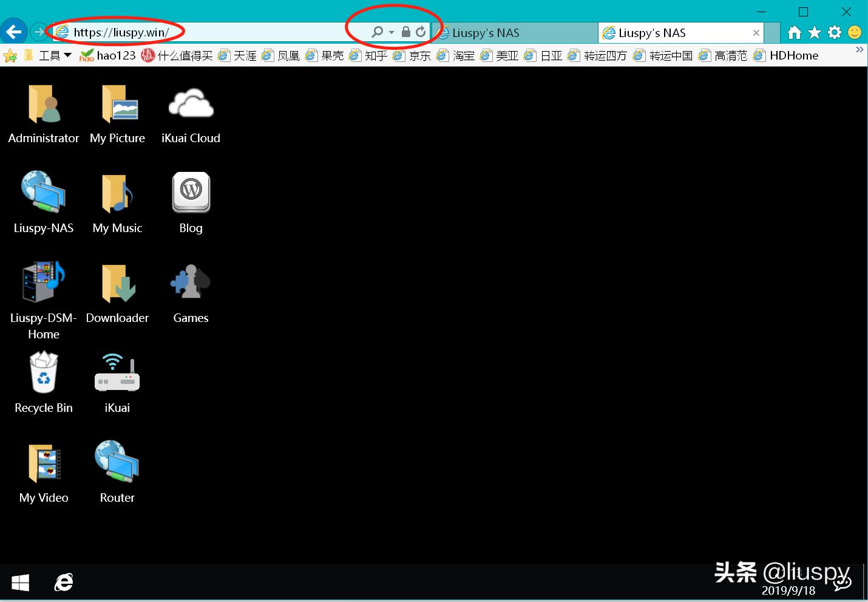The width and height of the screenshot is (868, 602).
Task: Open the Administrator folder icon
Action: point(44,104)
